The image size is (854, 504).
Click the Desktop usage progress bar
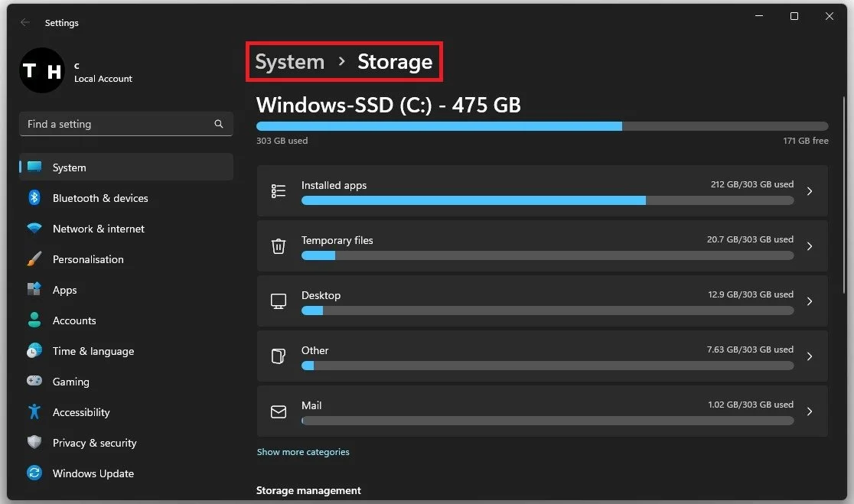[x=547, y=311]
